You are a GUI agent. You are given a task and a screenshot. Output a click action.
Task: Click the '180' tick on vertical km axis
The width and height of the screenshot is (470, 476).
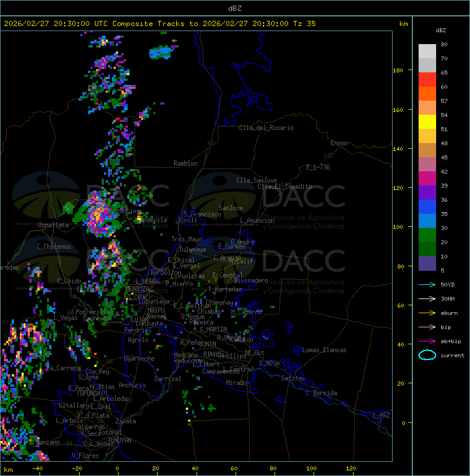point(398,70)
